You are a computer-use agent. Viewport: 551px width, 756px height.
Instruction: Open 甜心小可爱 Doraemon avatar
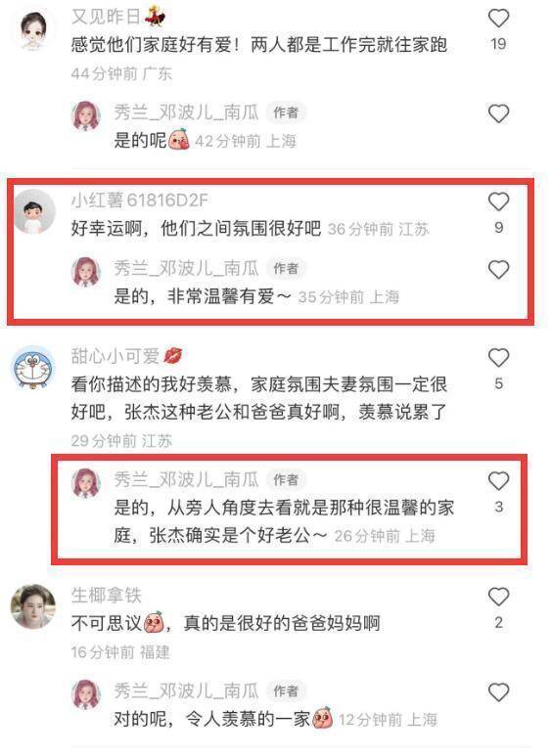34,368
